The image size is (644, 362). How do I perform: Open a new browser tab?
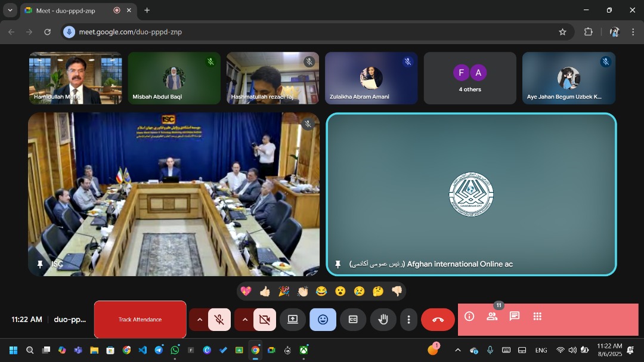click(147, 10)
